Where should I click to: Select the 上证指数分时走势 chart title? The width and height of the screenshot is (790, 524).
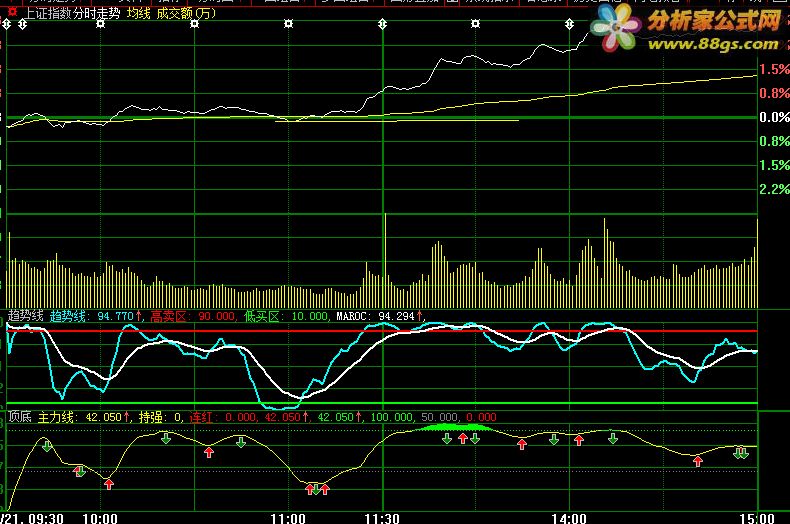pyautogui.click(x=73, y=13)
